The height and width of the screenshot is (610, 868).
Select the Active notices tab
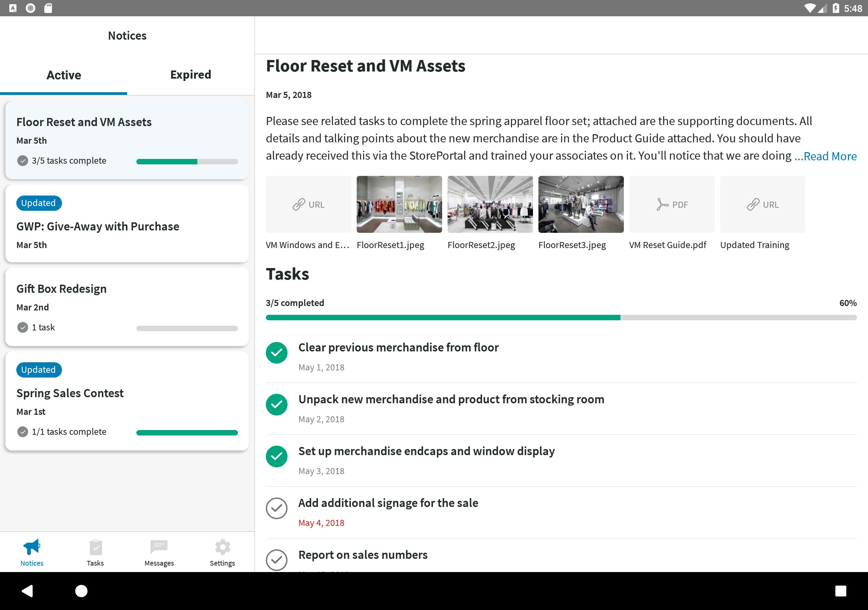[63, 75]
